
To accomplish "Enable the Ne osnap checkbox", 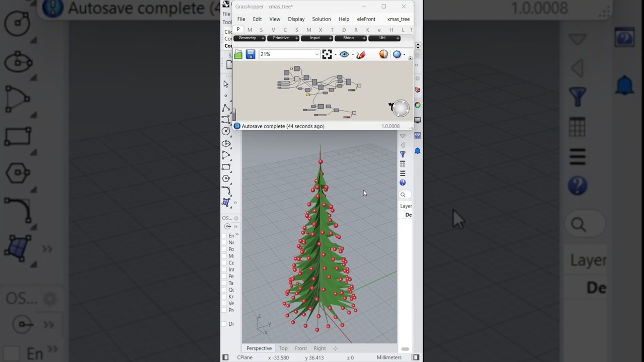I will coord(224,242).
